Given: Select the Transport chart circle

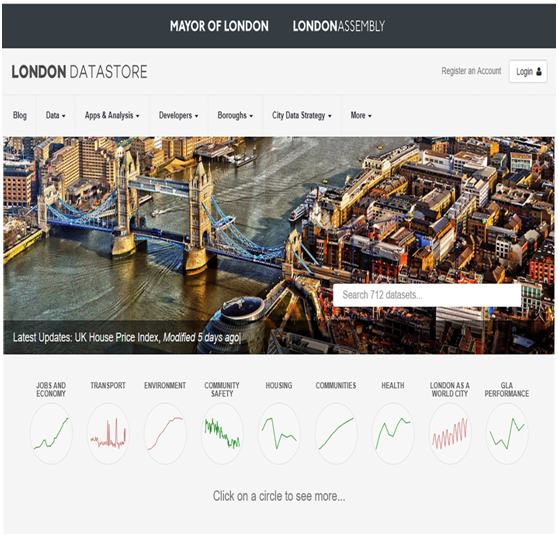Looking at the screenshot, I should [x=108, y=433].
